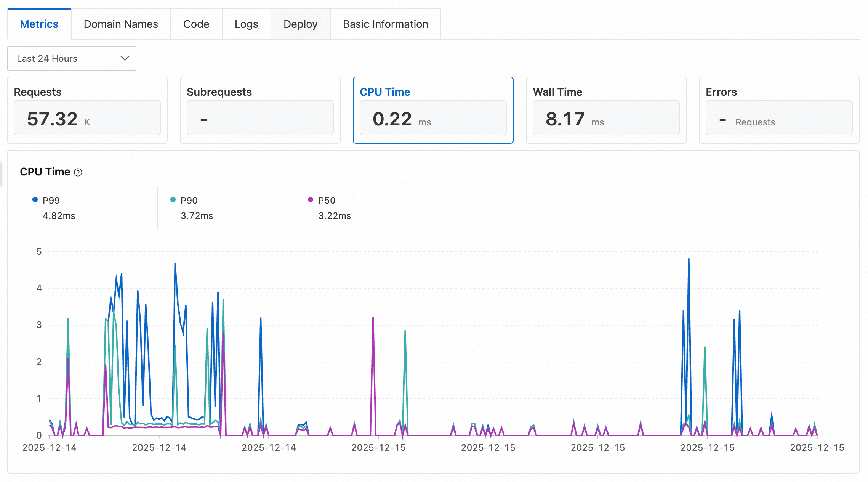
Task: Click the chevron arrow in time range selector
Action: (125, 58)
